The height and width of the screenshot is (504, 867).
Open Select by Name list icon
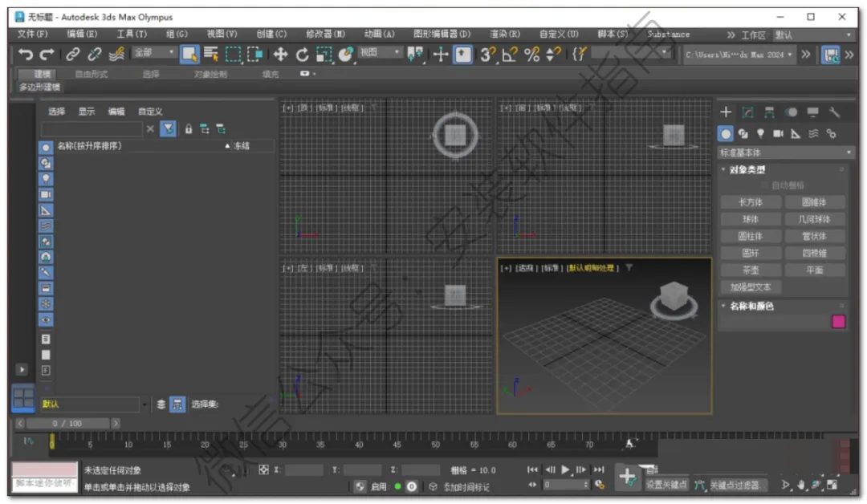click(x=211, y=54)
